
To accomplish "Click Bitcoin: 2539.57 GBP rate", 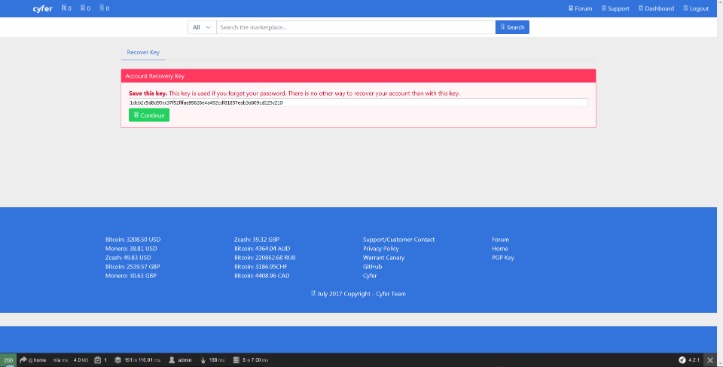I will click(x=132, y=266).
